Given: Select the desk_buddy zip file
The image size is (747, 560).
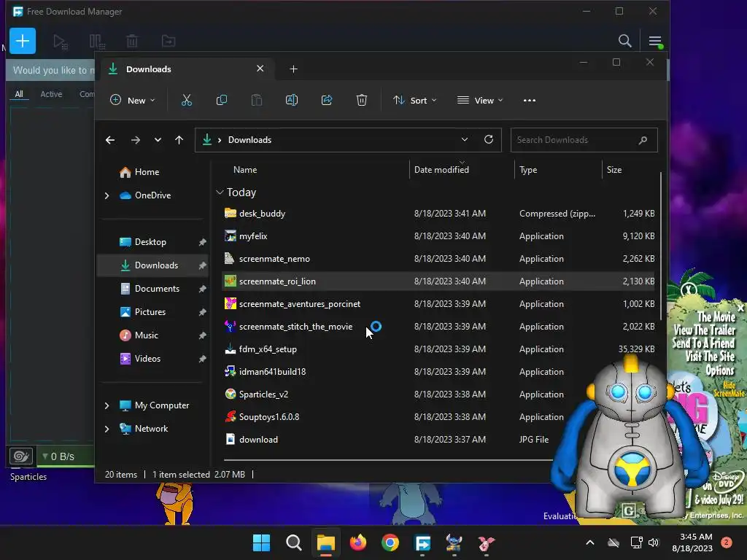Looking at the screenshot, I should (438, 214).
